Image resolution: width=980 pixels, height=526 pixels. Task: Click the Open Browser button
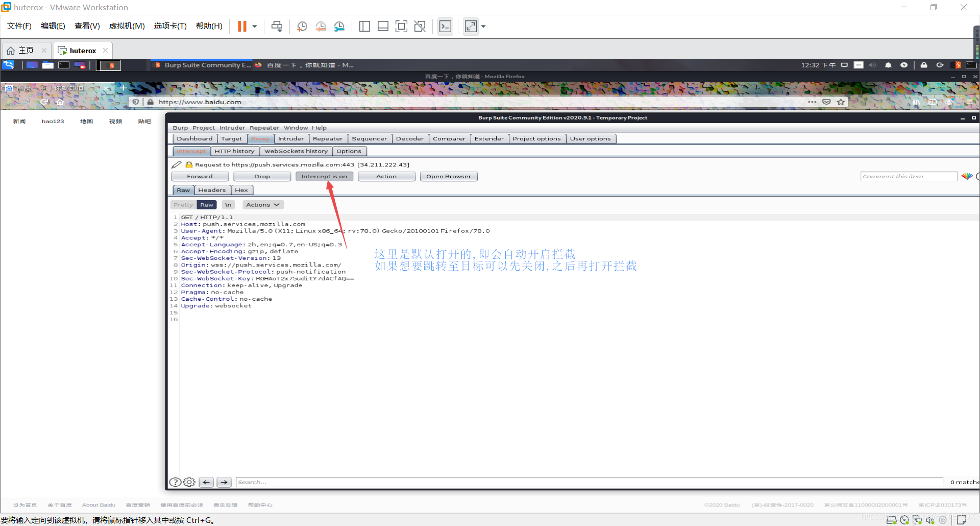tap(449, 176)
